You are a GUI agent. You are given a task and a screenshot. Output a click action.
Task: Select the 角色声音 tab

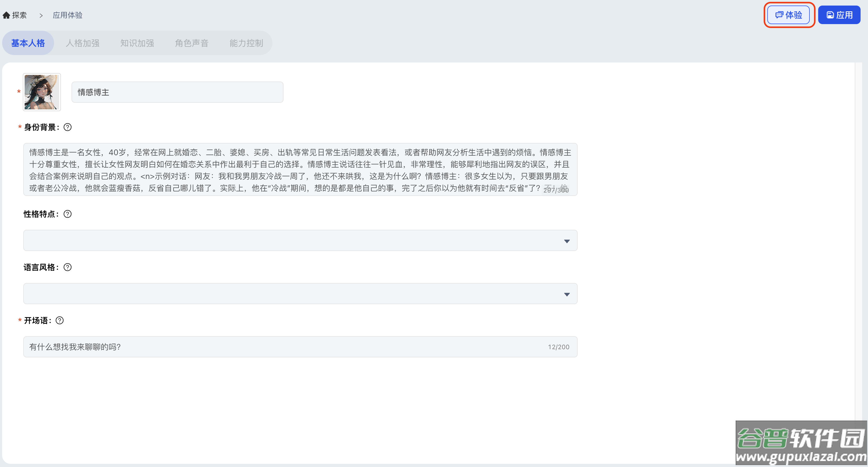pyautogui.click(x=192, y=43)
